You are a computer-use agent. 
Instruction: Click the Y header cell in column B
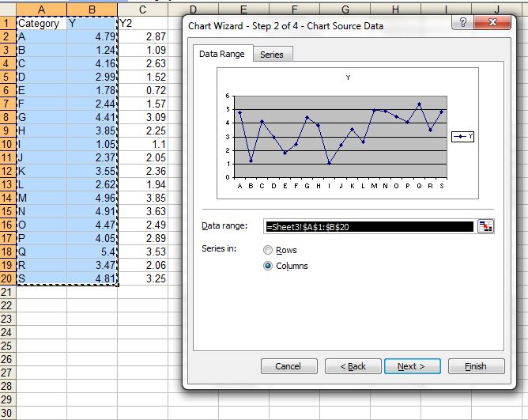point(92,23)
